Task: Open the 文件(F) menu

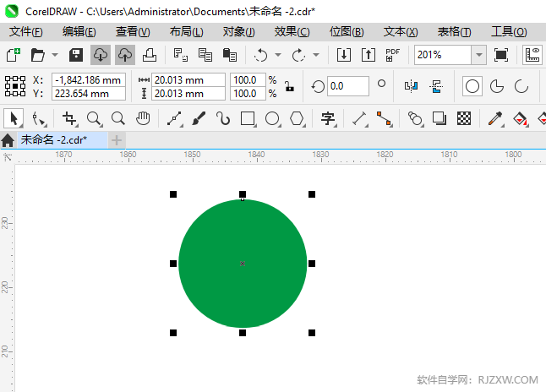Action: [x=26, y=32]
